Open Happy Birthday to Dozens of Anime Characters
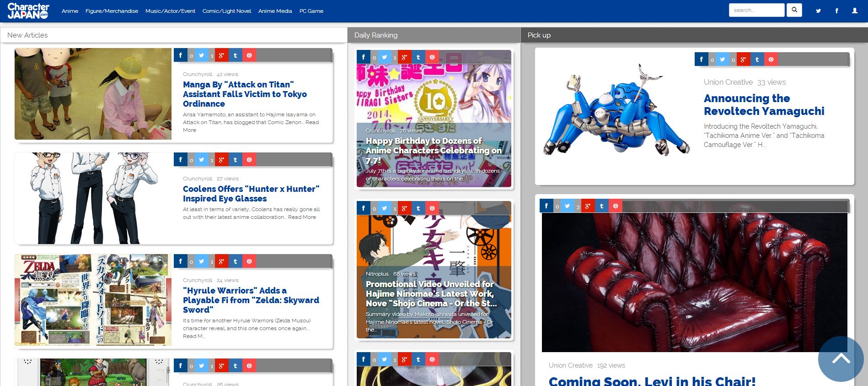 (x=434, y=151)
